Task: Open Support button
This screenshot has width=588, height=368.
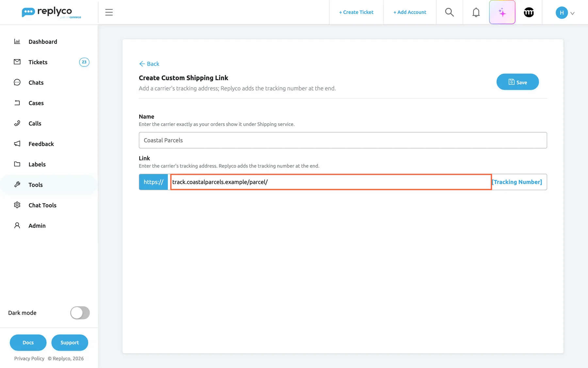Action: 70,342
